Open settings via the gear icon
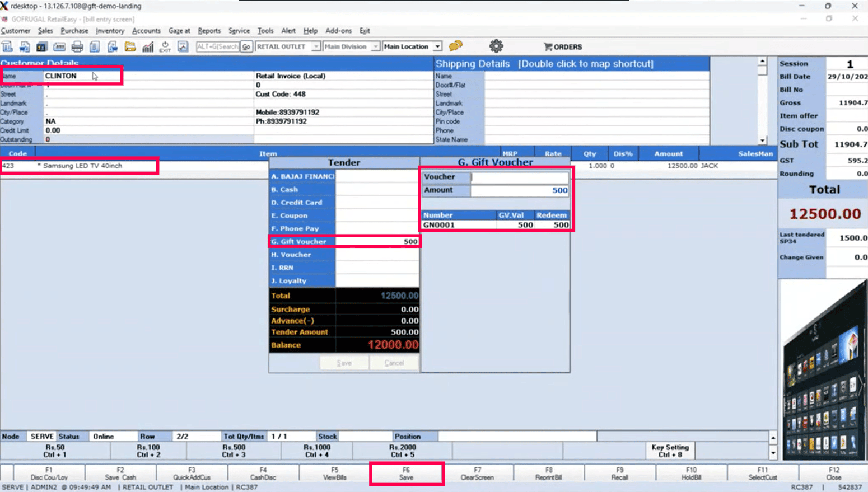The image size is (868, 492). coord(496,46)
